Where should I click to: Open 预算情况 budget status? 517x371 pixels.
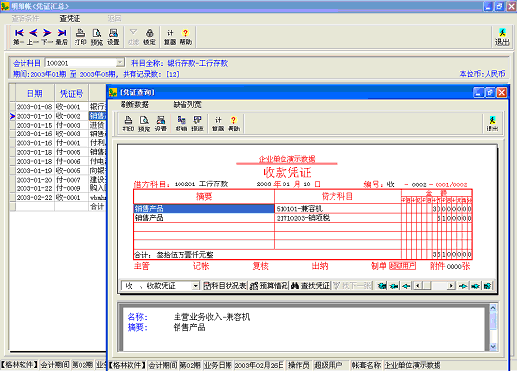tap(269, 286)
